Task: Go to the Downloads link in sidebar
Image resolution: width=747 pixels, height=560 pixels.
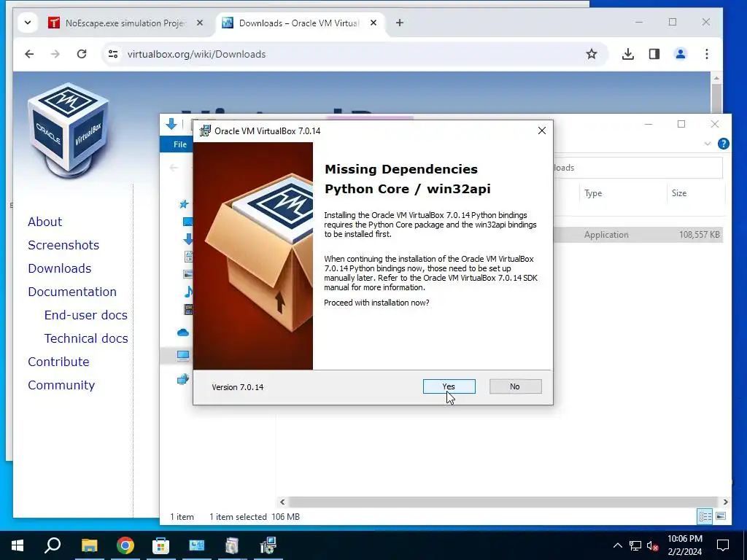Action: click(x=60, y=268)
